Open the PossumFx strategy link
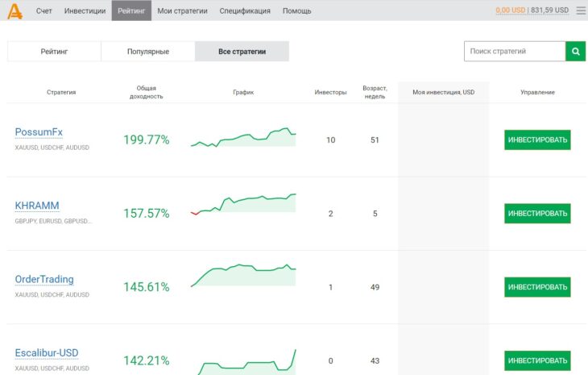Image resolution: width=588 pixels, height=375 pixels. tap(39, 132)
